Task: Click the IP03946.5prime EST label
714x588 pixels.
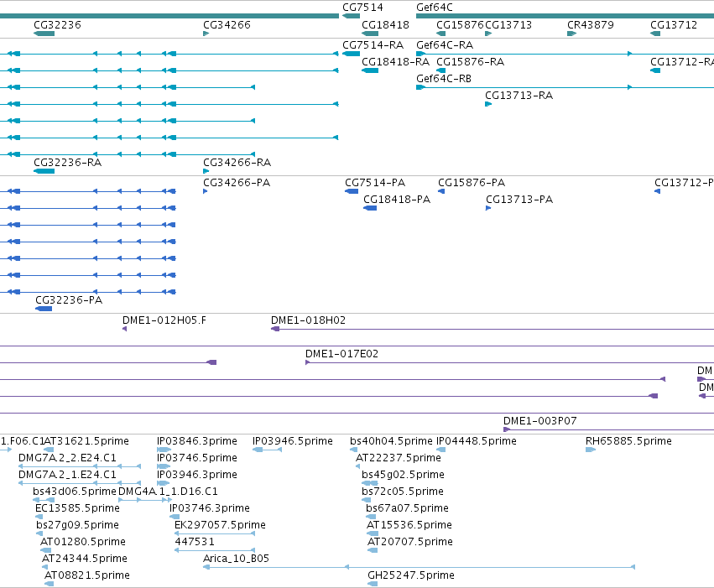Action: 292,441
